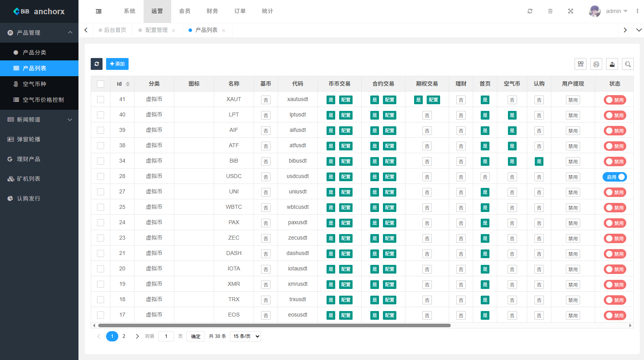
Task: Click the print table icon
Action: [596, 64]
